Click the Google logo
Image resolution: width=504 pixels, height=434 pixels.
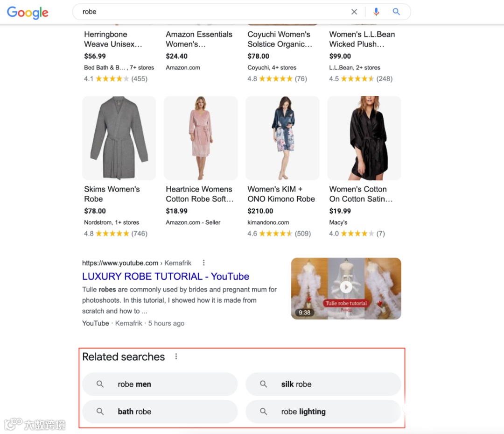[x=28, y=13]
